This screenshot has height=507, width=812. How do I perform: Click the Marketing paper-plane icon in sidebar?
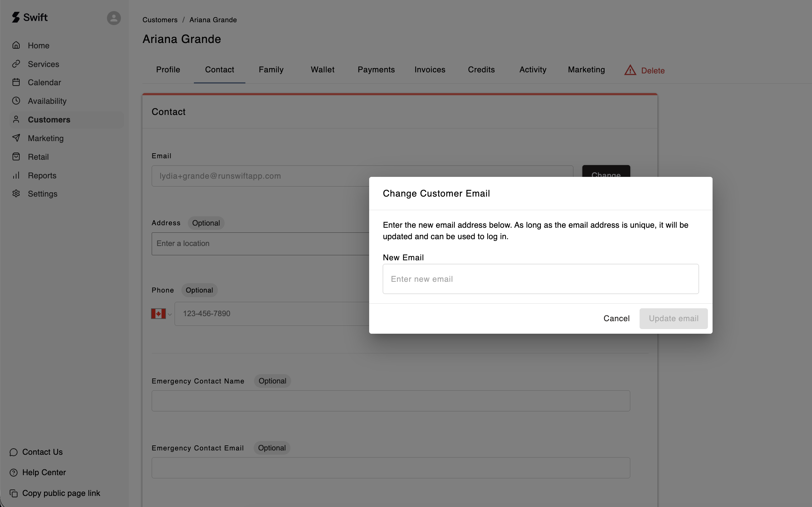point(16,138)
